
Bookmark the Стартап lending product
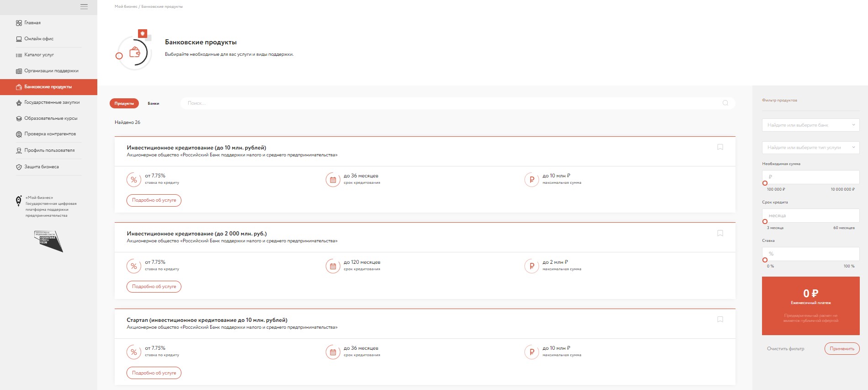point(720,320)
